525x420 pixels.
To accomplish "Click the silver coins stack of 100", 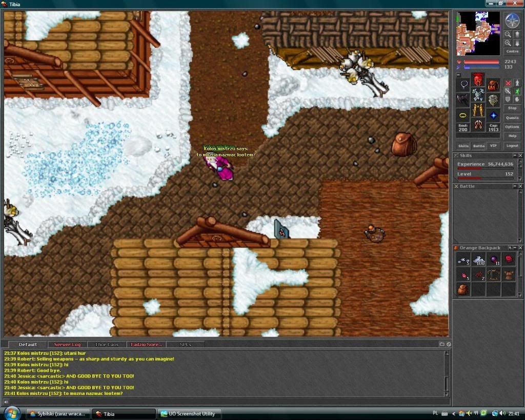I will (478, 259).
